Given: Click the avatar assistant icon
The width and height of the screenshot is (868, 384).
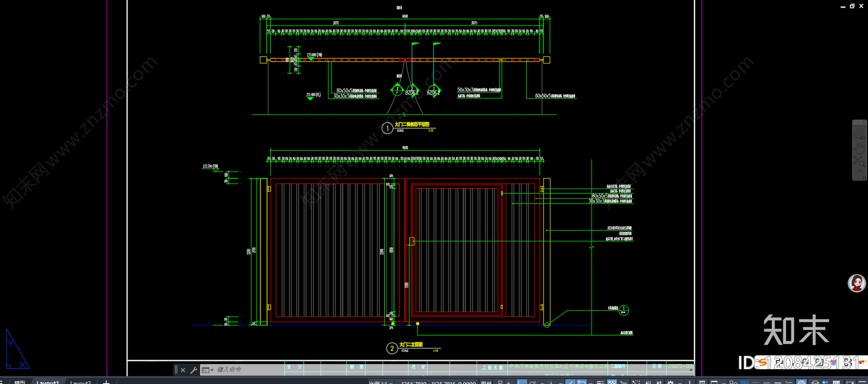Looking at the screenshot, I should pyautogui.click(x=857, y=283).
